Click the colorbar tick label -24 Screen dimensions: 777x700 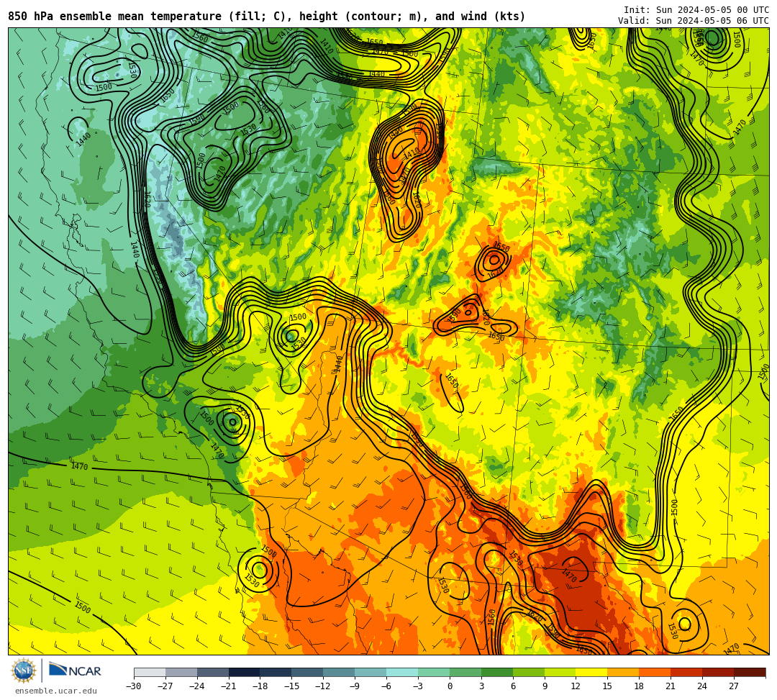197,686
